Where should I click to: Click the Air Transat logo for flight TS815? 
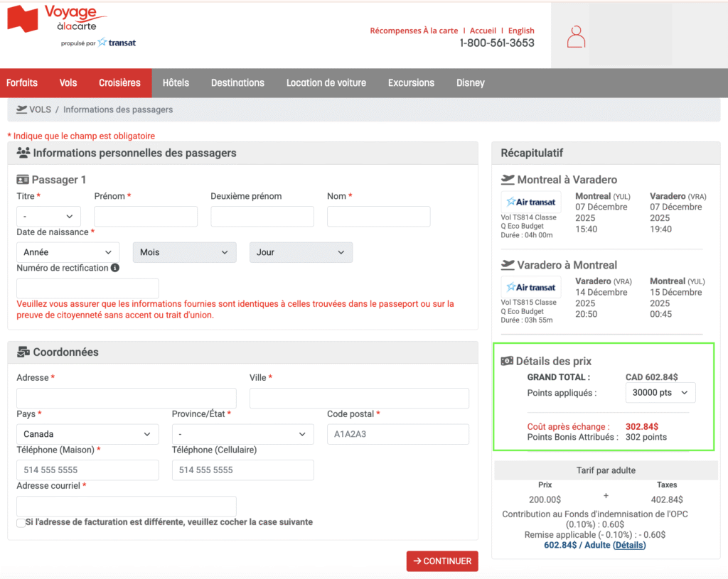click(530, 287)
